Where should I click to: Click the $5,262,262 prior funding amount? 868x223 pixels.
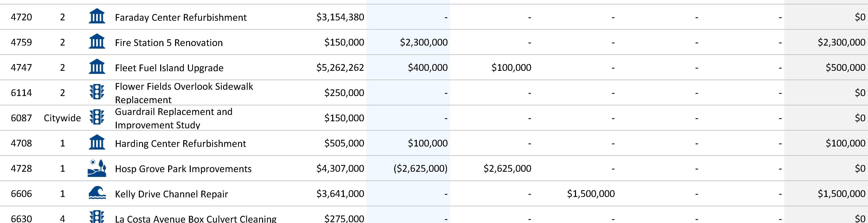pyautogui.click(x=340, y=68)
